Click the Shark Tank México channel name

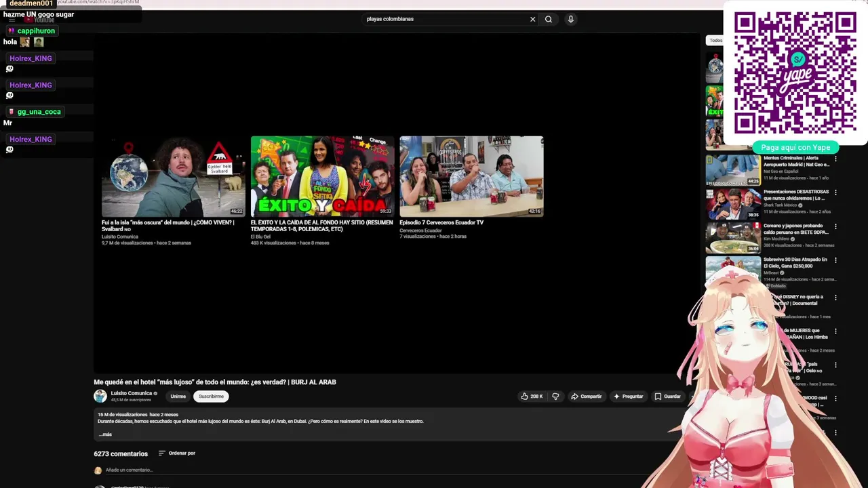click(x=780, y=205)
